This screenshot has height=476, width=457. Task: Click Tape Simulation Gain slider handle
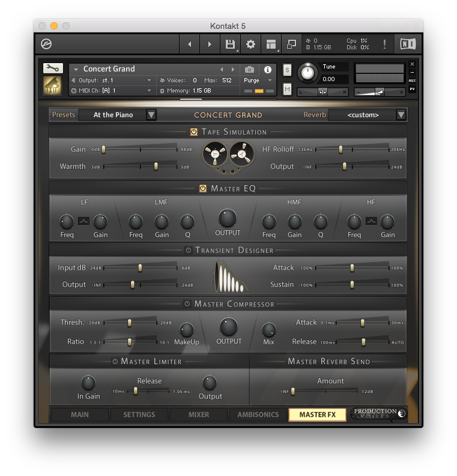(x=104, y=150)
